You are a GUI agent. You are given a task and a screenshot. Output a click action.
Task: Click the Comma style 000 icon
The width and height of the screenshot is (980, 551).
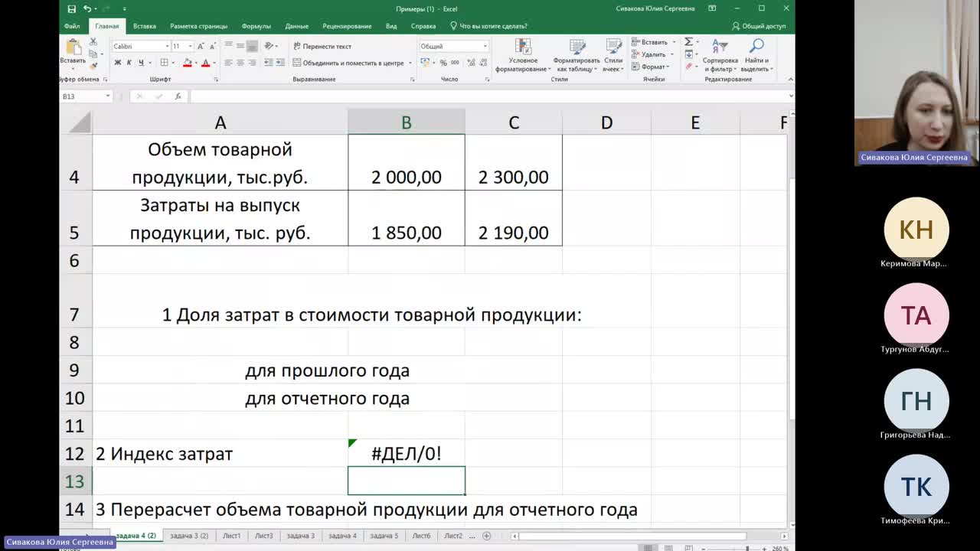coord(455,63)
